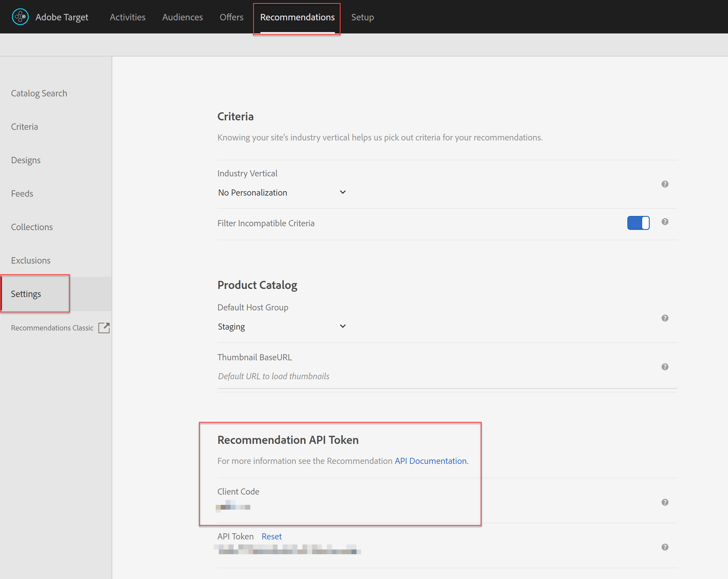Reset the API Token
The width and height of the screenshot is (728, 579).
pyautogui.click(x=271, y=536)
